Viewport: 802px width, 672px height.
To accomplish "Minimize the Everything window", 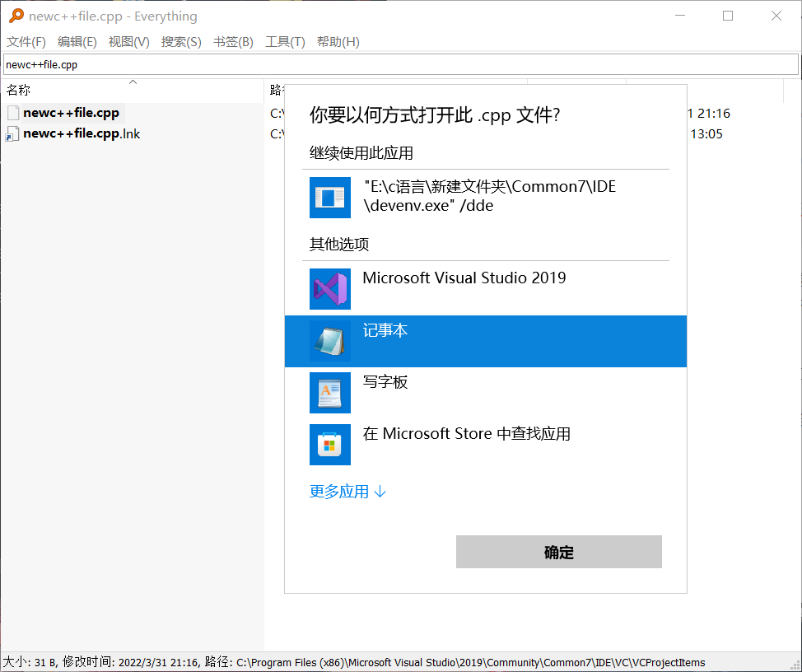I will pyautogui.click(x=680, y=16).
